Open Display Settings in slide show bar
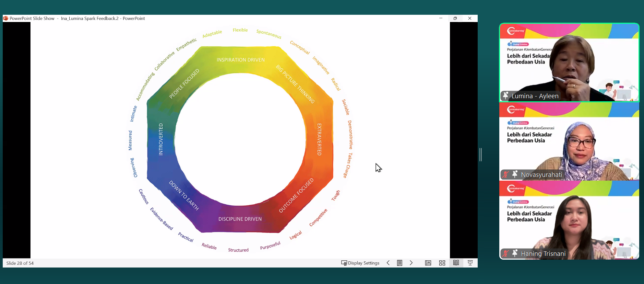This screenshot has height=284, width=644. point(360,263)
